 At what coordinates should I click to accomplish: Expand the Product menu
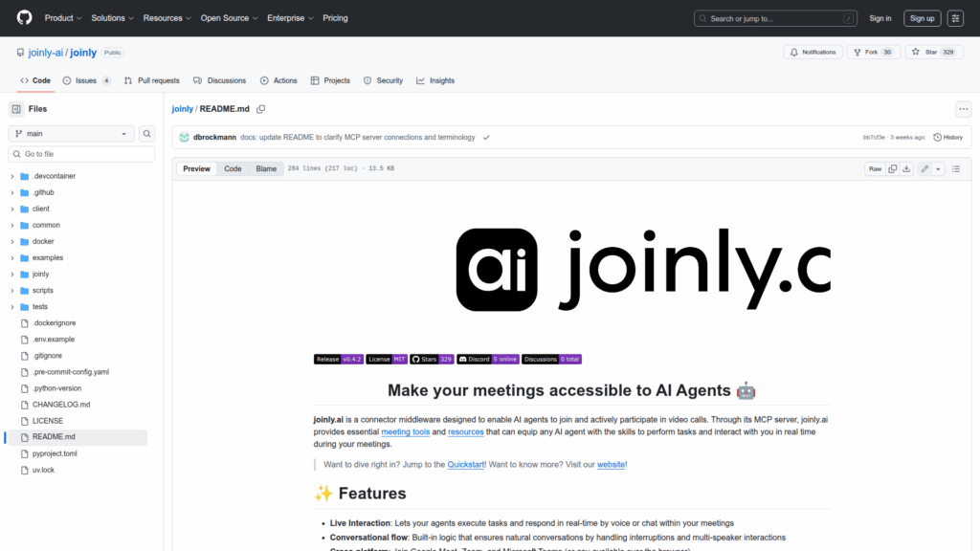pyautogui.click(x=63, y=18)
